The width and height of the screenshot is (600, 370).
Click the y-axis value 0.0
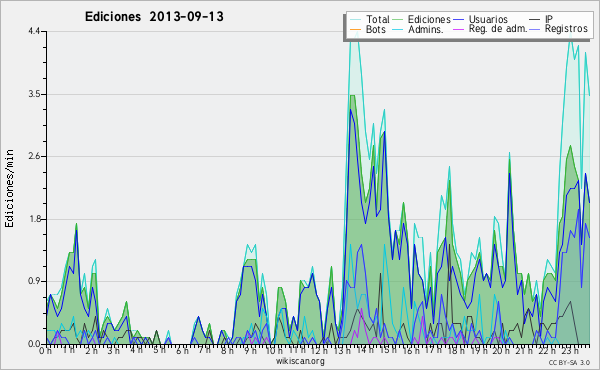click(x=34, y=344)
